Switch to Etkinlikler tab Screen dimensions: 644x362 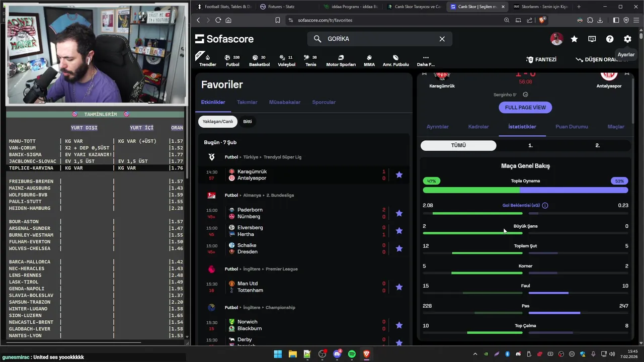click(x=213, y=102)
